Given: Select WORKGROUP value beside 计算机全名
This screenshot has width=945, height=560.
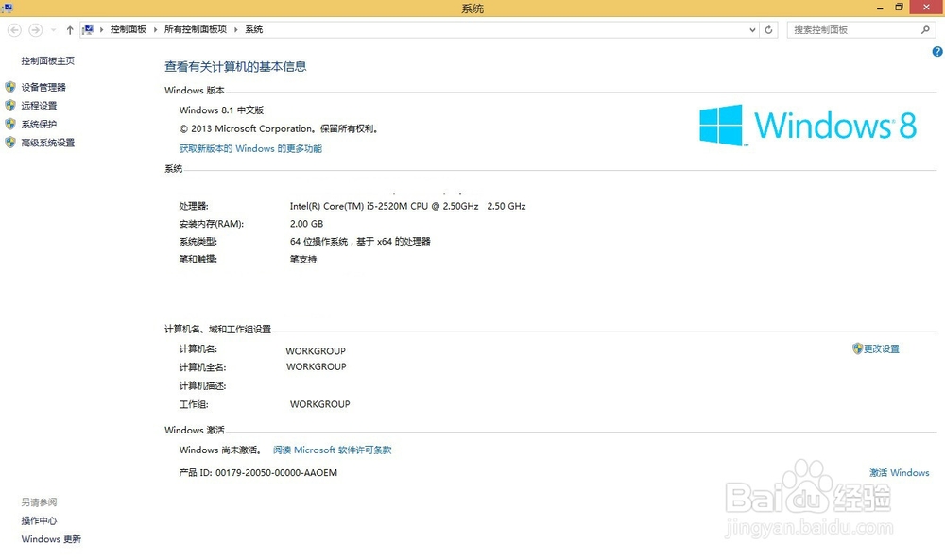Looking at the screenshot, I should coord(316,366).
